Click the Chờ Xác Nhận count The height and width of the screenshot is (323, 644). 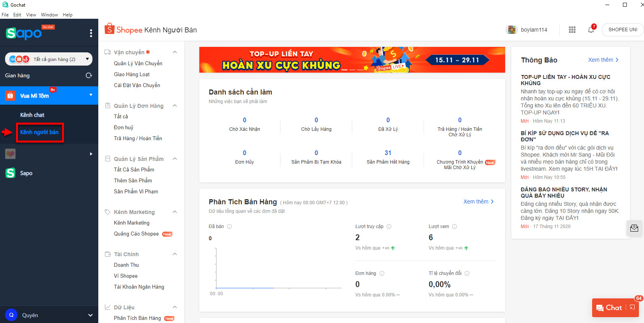coord(245,120)
